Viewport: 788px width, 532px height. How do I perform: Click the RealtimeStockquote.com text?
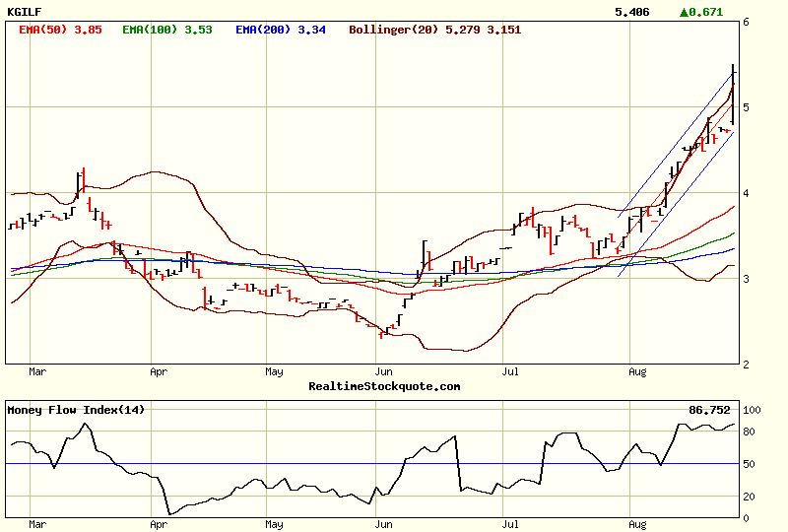[x=384, y=386]
